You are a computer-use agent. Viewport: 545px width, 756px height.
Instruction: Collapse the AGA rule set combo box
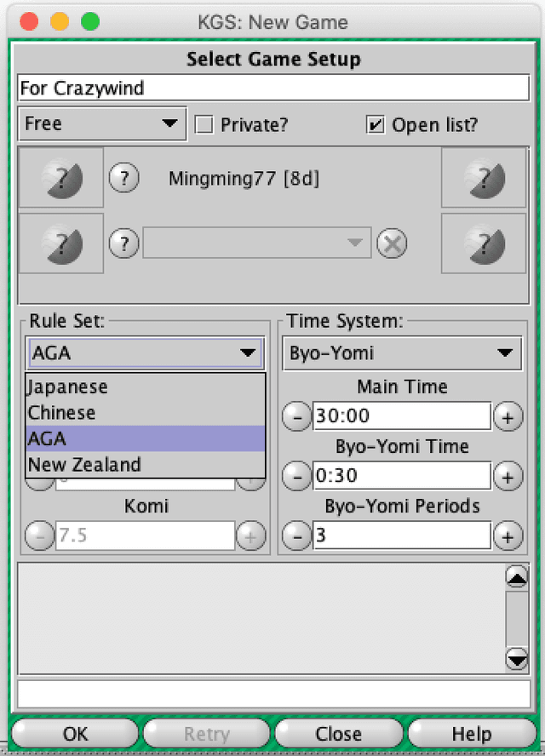[145, 353]
